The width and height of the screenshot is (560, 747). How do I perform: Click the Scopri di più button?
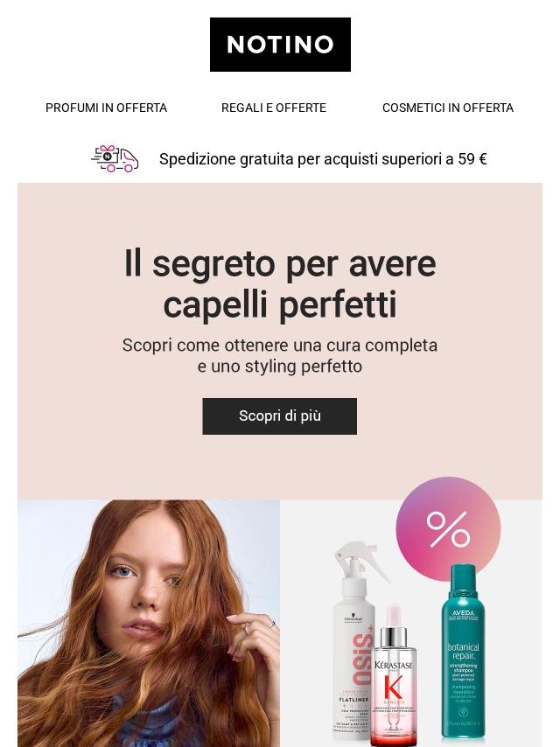(280, 415)
